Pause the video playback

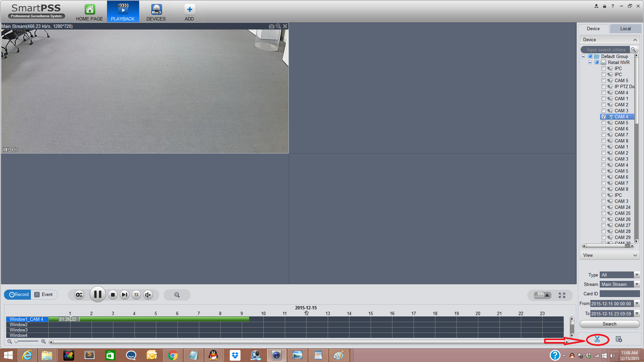pyautogui.click(x=98, y=295)
